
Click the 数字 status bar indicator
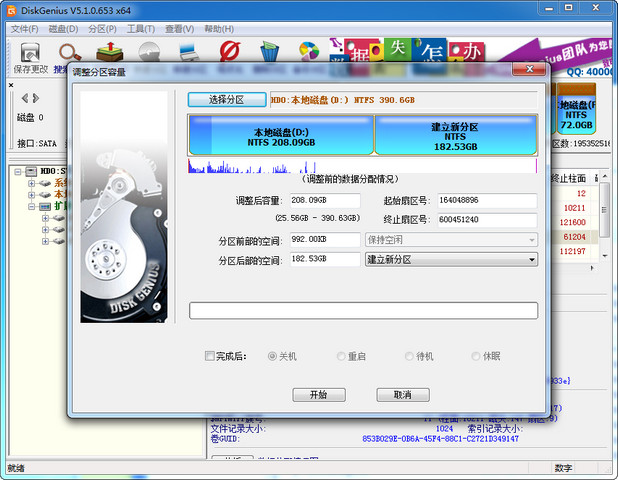pyautogui.click(x=563, y=468)
